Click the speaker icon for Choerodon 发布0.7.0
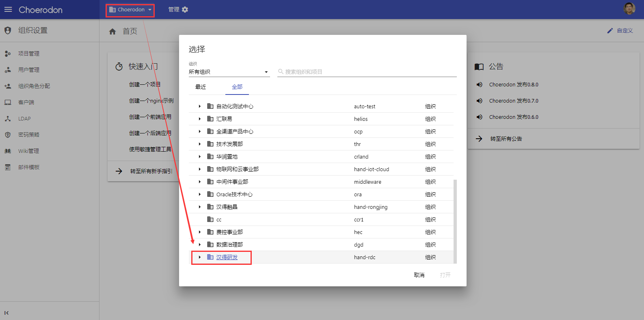Image resolution: width=644 pixels, height=320 pixels. 480,101
